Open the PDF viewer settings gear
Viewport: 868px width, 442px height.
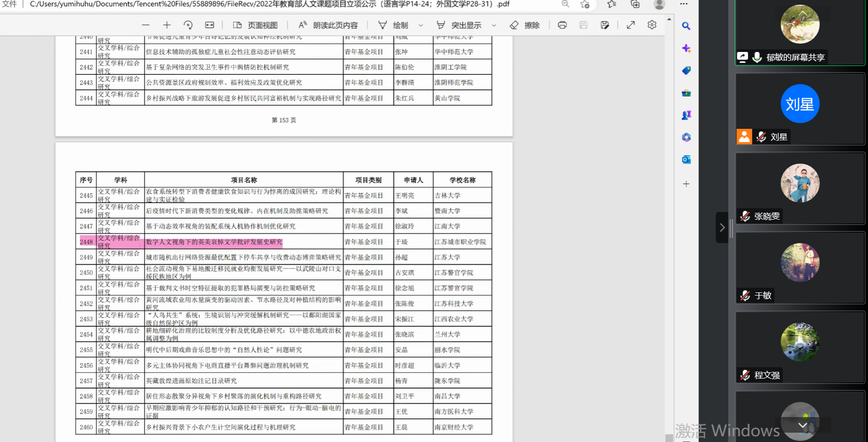652,25
